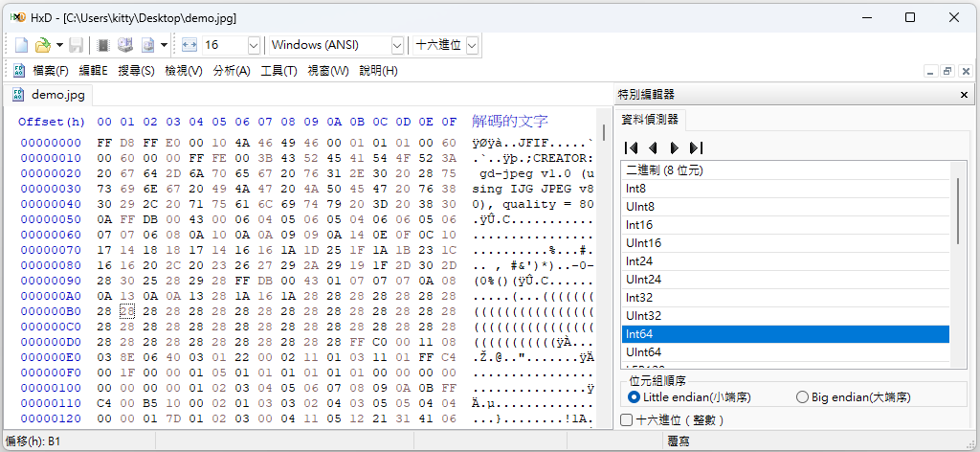Click the Open disk image icon
The image size is (980, 452).
pyautogui.click(x=148, y=45)
